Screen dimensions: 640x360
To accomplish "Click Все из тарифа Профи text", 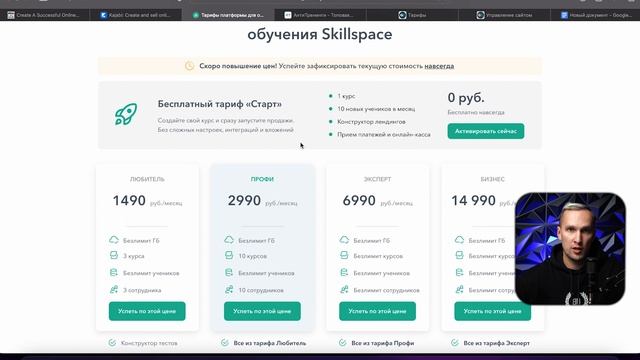I will (382, 343).
